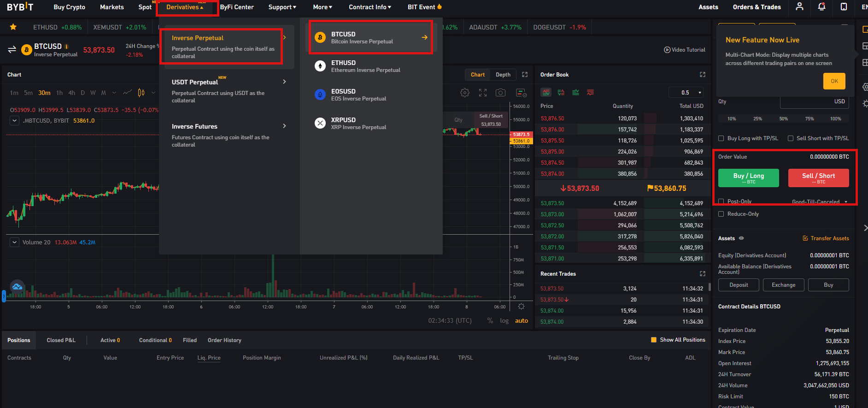Image resolution: width=868 pixels, height=408 pixels.
Task: Open the chart axis settings gear
Action: click(x=521, y=307)
